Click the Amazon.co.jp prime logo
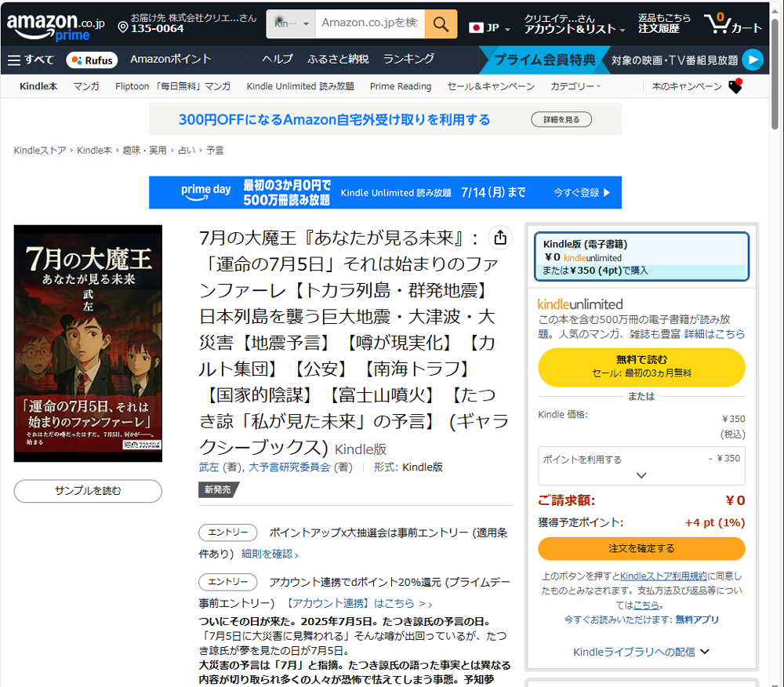The width and height of the screenshot is (784, 687). (x=56, y=26)
